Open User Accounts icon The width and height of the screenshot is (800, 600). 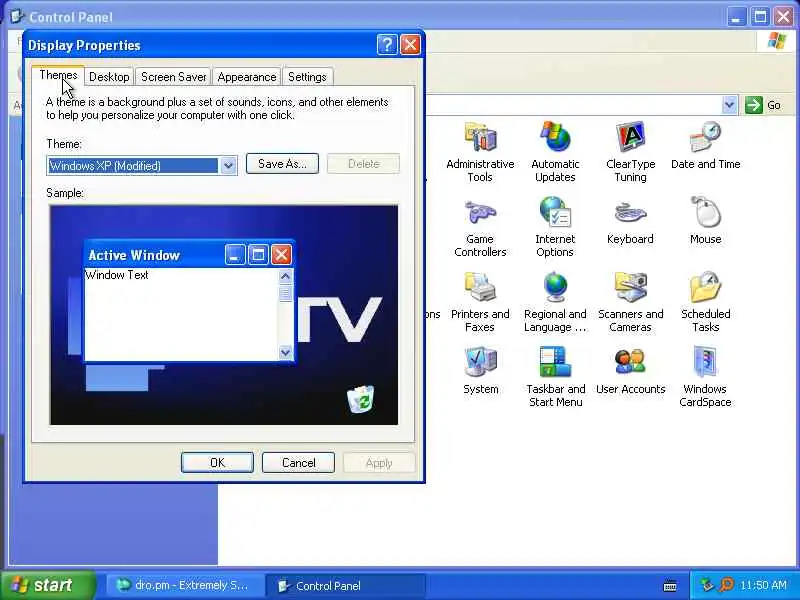click(x=631, y=362)
